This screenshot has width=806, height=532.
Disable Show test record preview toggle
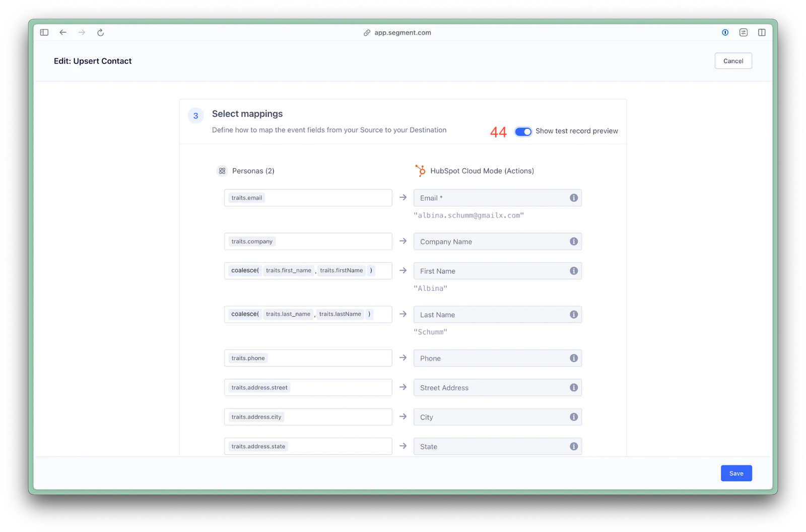[x=523, y=131]
